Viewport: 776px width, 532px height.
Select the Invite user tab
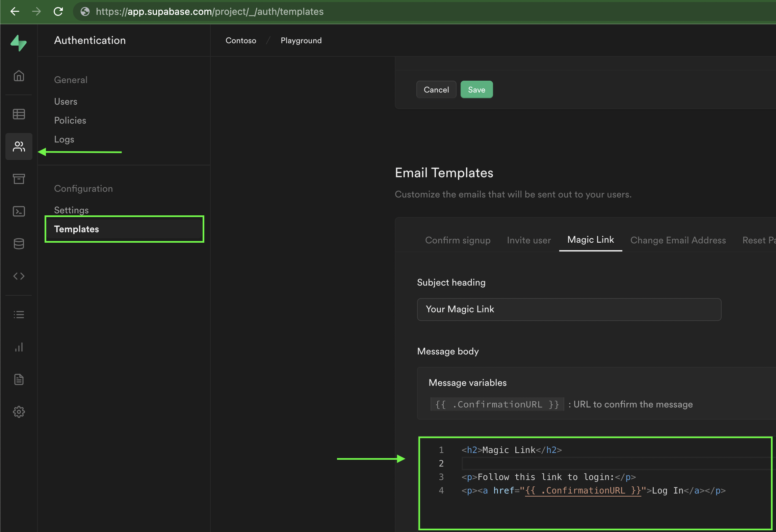click(x=528, y=239)
